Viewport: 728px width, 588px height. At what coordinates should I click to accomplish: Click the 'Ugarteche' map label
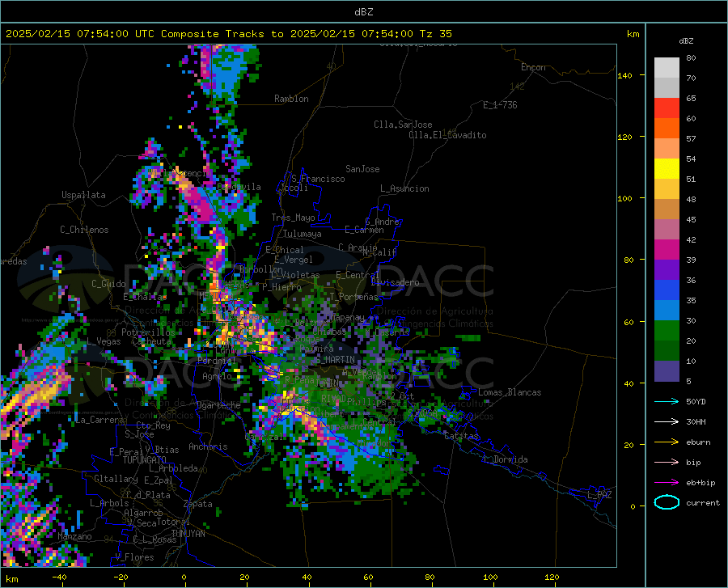pos(218,405)
